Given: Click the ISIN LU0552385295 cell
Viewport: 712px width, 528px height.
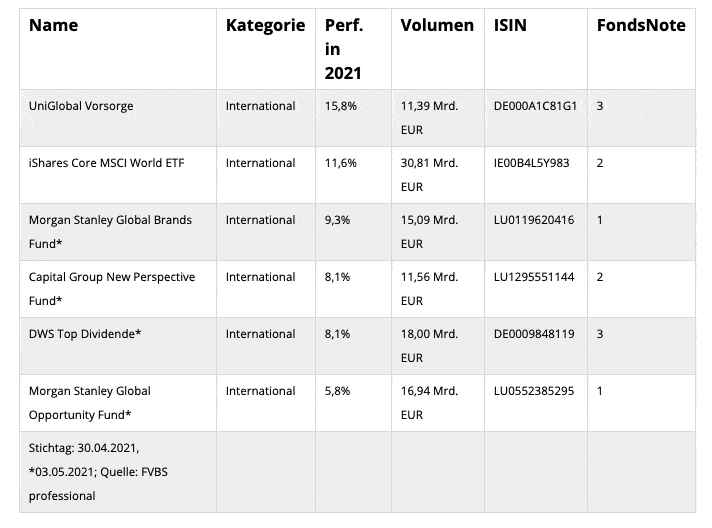Looking at the screenshot, I should 534,391.
